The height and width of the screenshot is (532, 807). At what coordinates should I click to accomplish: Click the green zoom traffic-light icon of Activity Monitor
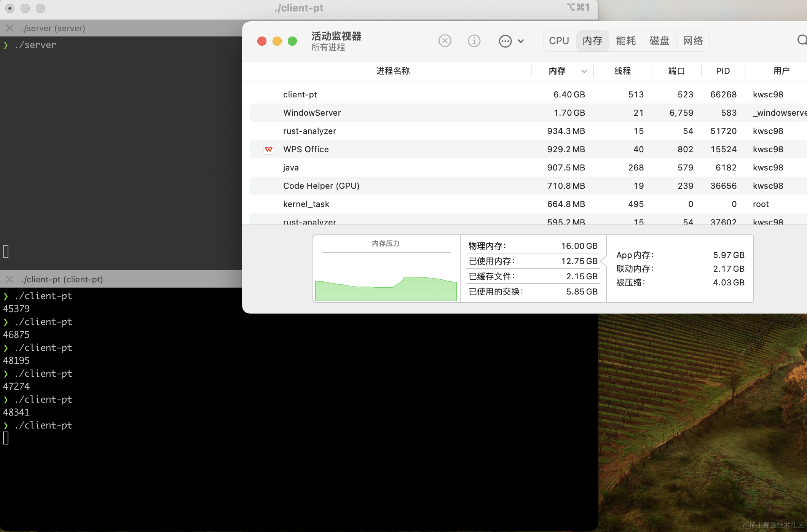coord(292,41)
